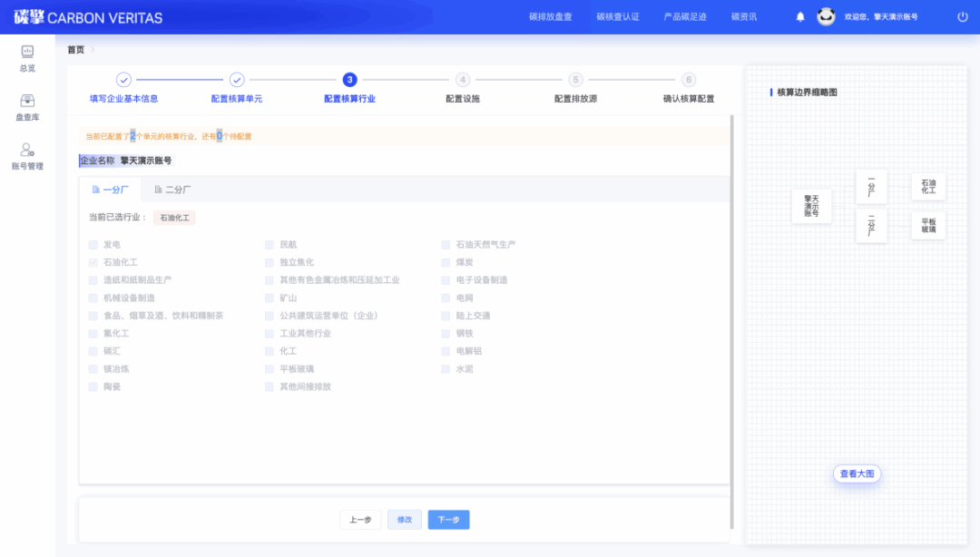Toggle the 公共建筑运营单位（企业） checkbox
The width and height of the screenshot is (980, 557).
(x=269, y=316)
